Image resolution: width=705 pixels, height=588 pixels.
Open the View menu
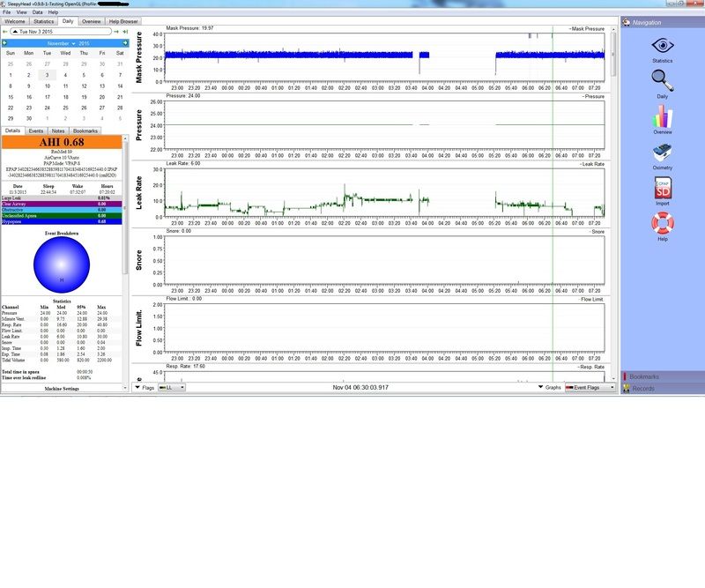click(21, 12)
